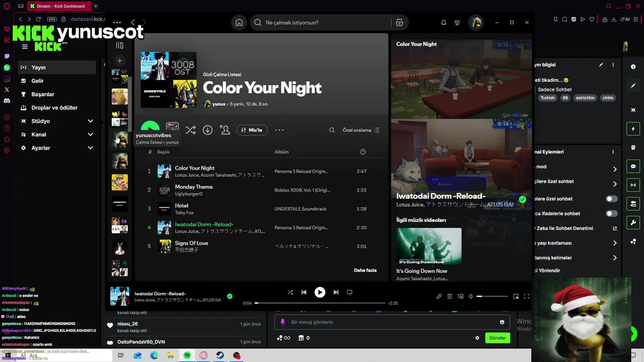Play track Color Your Night
644x362 pixels.
pyautogui.click(x=262, y=171)
